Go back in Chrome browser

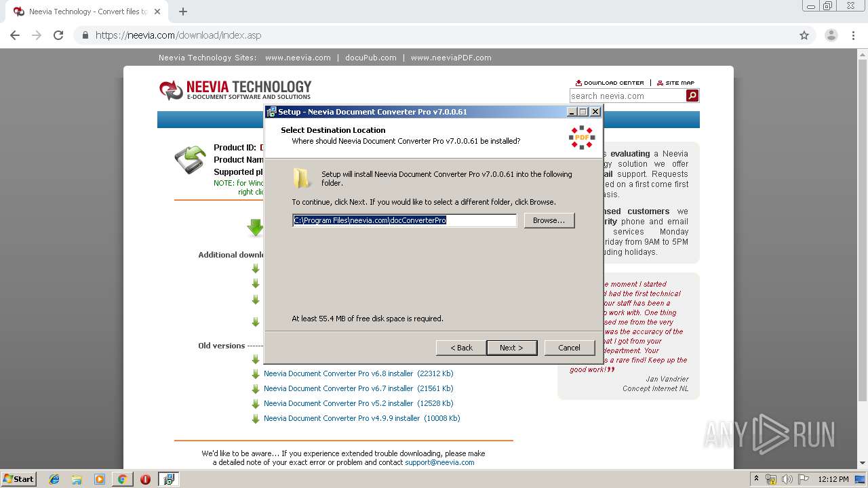[15, 35]
